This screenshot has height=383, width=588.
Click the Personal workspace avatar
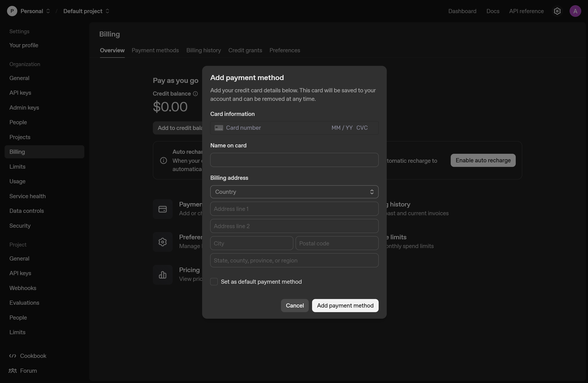click(12, 11)
